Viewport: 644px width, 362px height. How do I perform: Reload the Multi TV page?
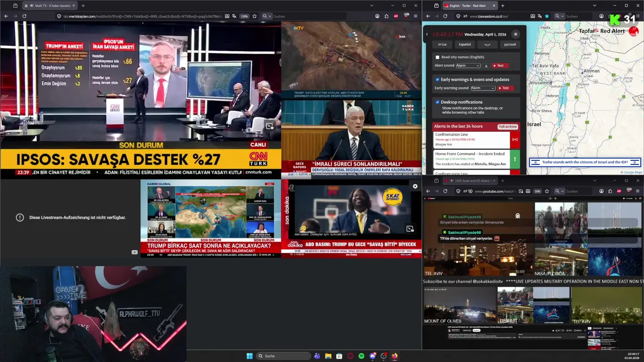[x=24, y=16]
